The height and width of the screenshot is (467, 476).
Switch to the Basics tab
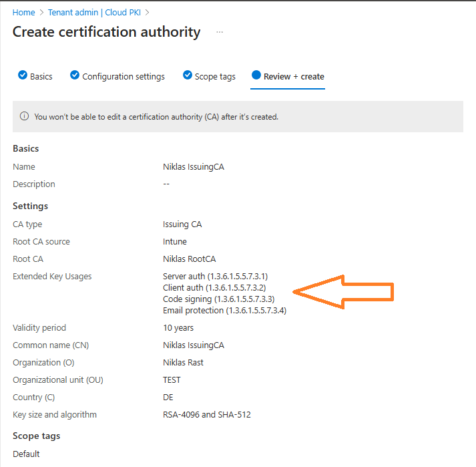coord(41,76)
